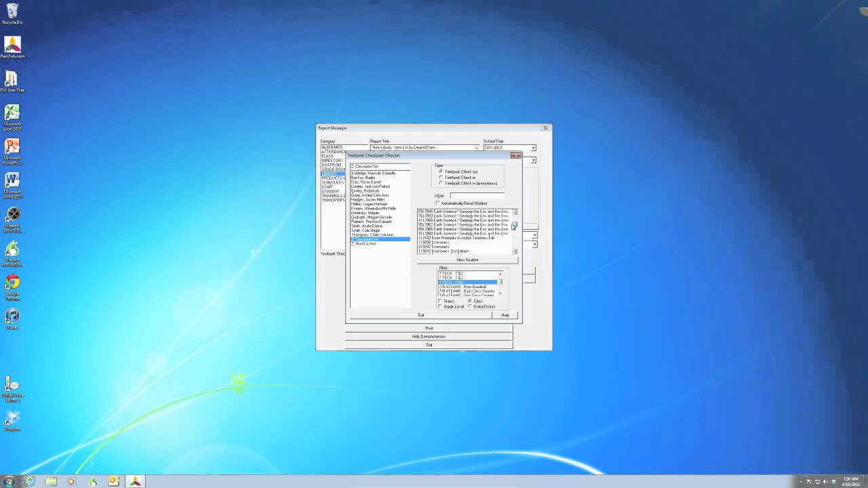This screenshot has width=868, height=488.
Task: Select the Grade Level filter radio
Action: (x=441, y=306)
